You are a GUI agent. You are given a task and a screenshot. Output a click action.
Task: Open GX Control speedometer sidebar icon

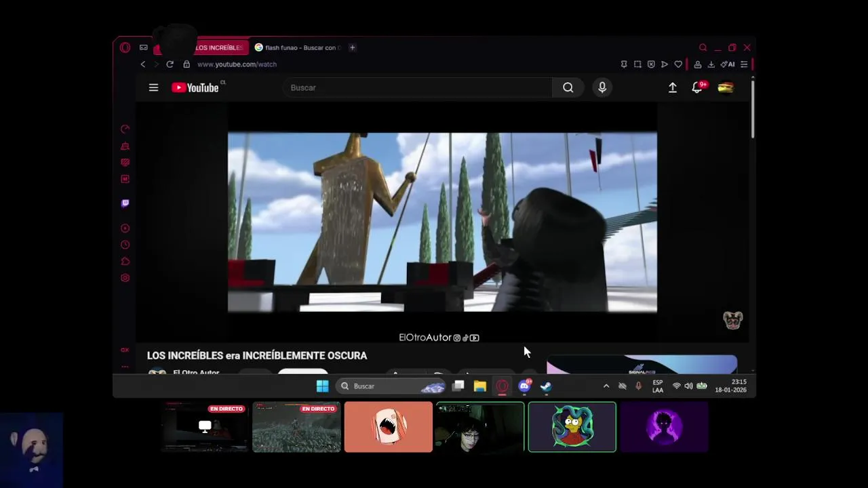pyautogui.click(x=125, y=129)
